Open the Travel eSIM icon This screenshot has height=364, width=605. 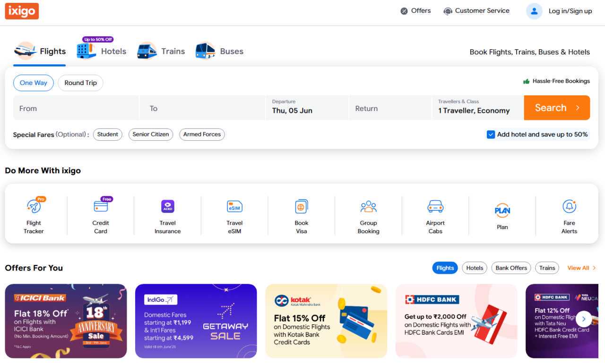click(x=234, y=206)
